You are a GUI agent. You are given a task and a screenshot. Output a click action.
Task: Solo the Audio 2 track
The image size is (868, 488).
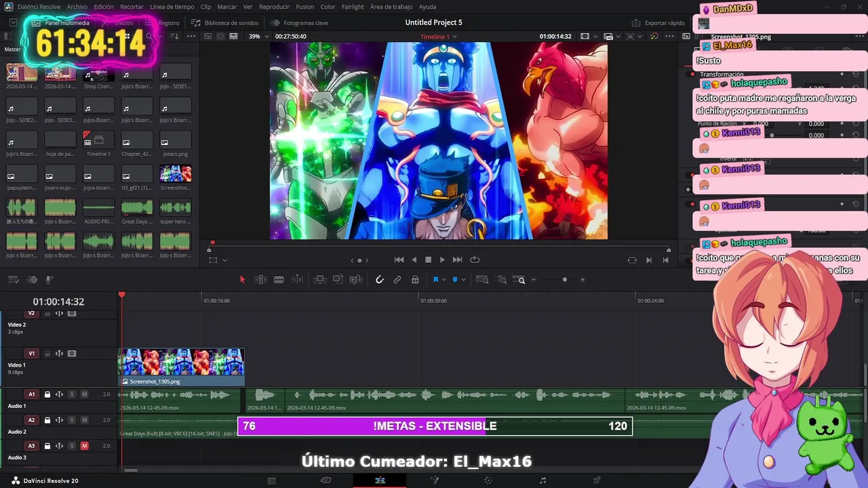tap(71, 420)
